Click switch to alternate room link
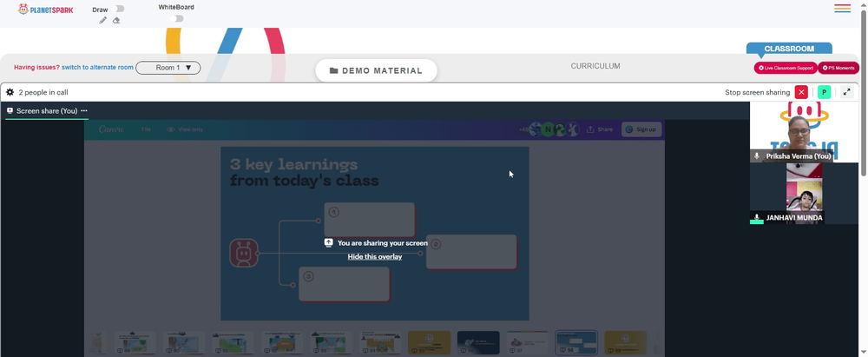 (x=97, y=68)
